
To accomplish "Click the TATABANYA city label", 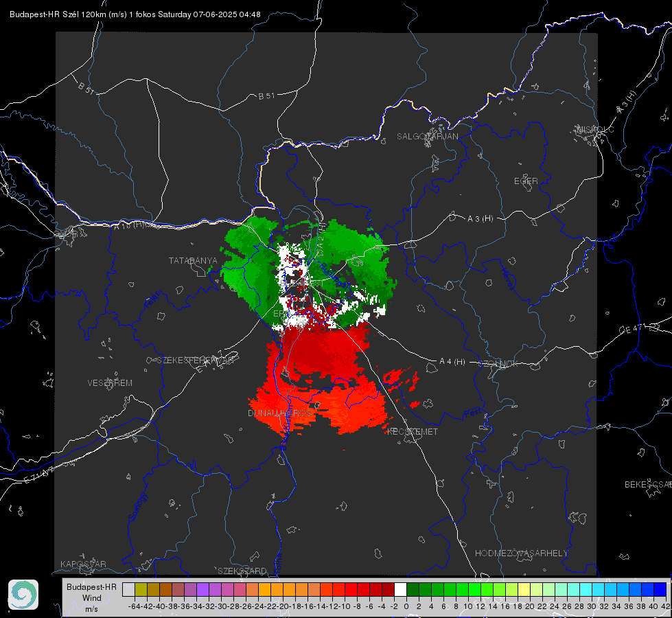I will click(x=193, y=261).
